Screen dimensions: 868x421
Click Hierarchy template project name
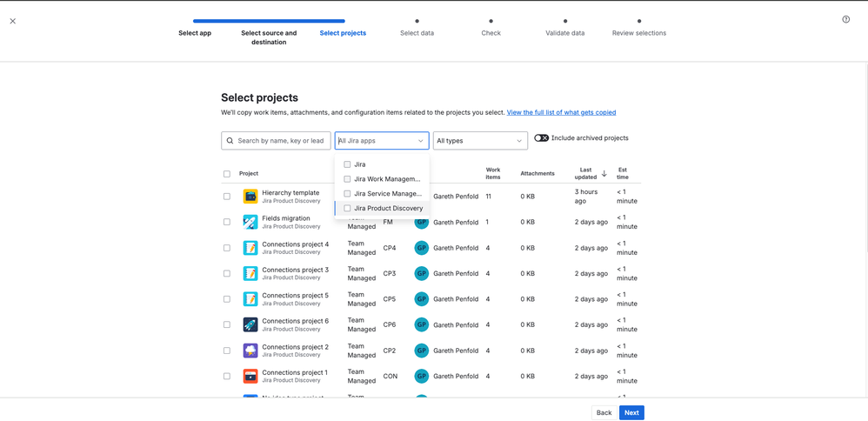290,193
